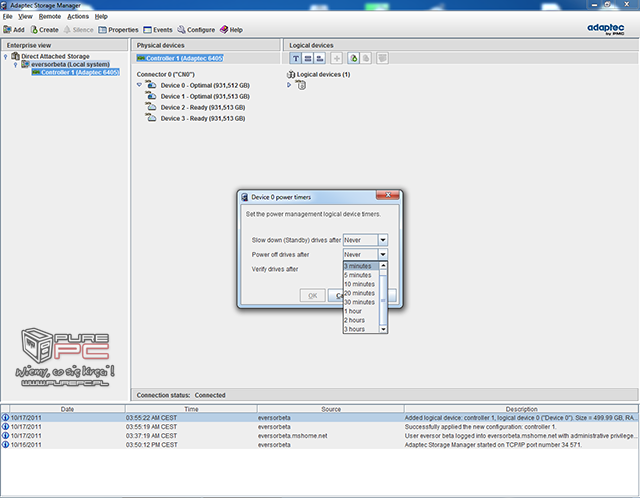The height and width of the screenshot is (498, 640).
Task: Collapse the Device 0 tree node
Action: pos(139,85)
